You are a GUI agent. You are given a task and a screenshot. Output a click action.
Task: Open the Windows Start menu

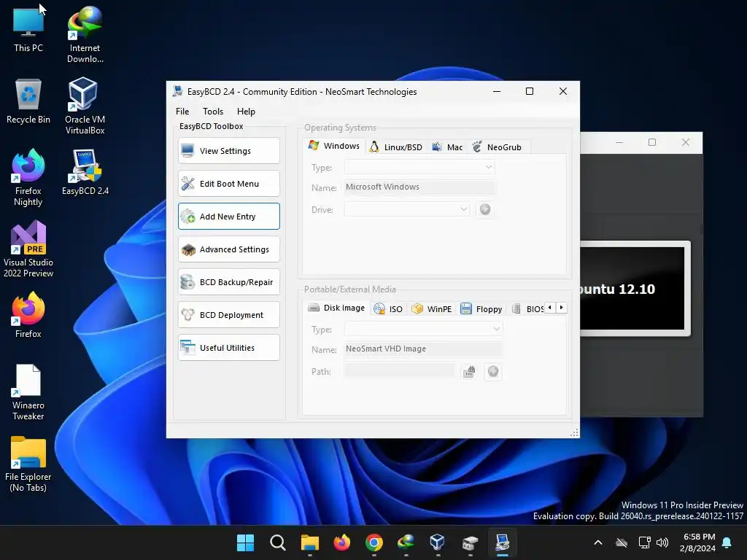246,542
